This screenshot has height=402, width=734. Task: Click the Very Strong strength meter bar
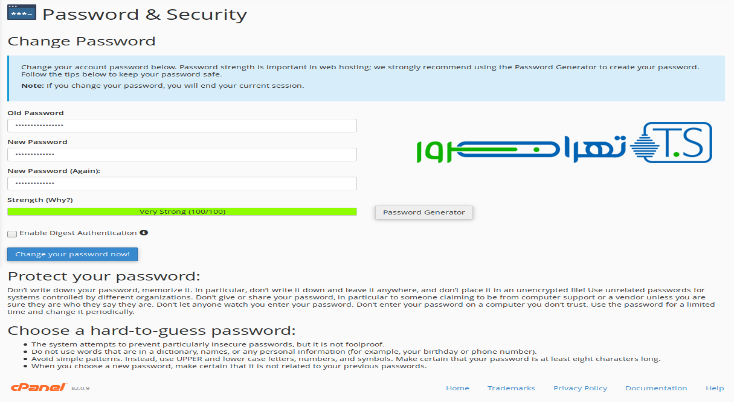182,212
